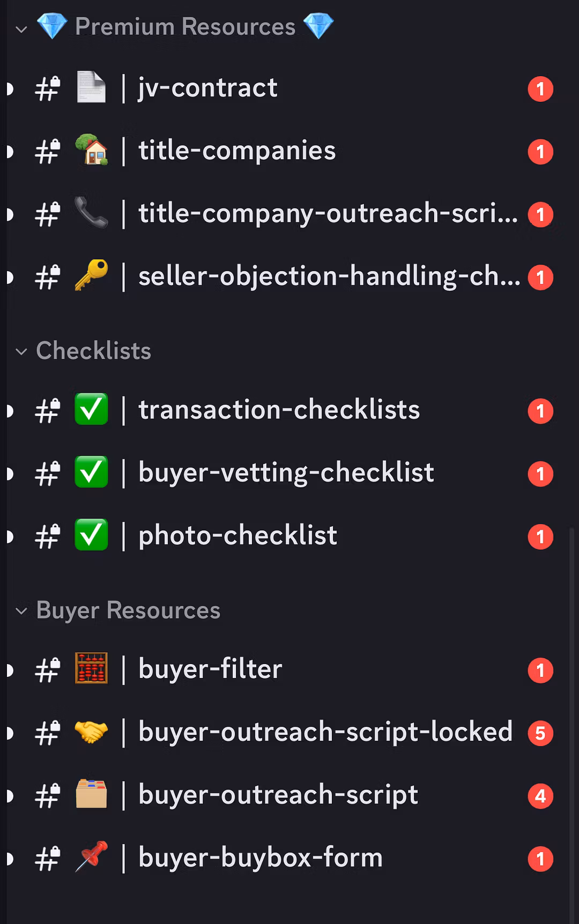Click the house emoji beside title-companies
The height and width of the screenshot is (924, 579).
[x=91, y=150]
